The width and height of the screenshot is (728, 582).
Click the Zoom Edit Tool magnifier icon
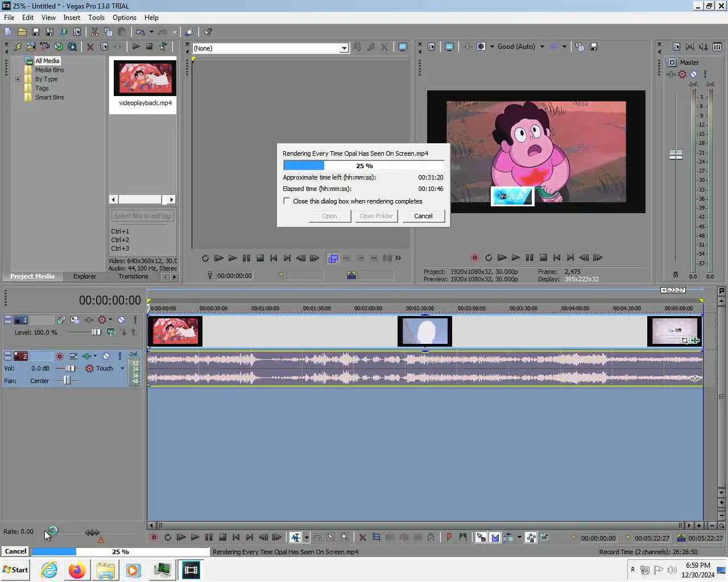pyautogui.click(x=344, y=537)
